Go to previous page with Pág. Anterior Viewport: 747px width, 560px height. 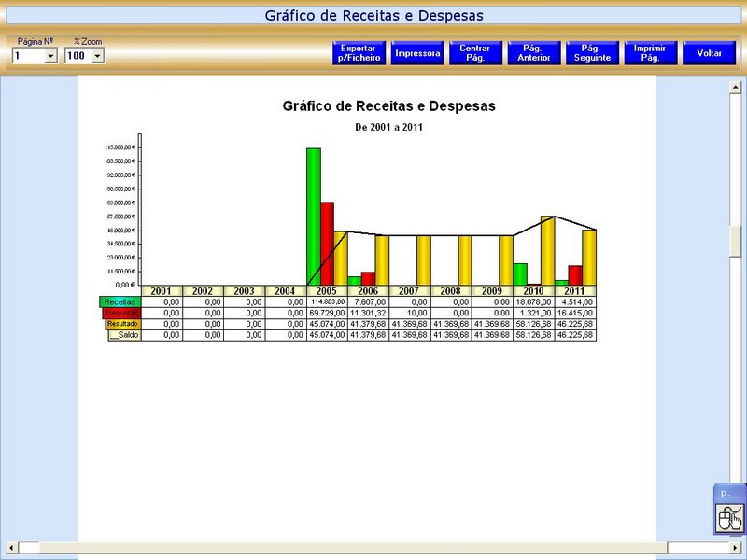pyautogui.click(x=534, y=53)
